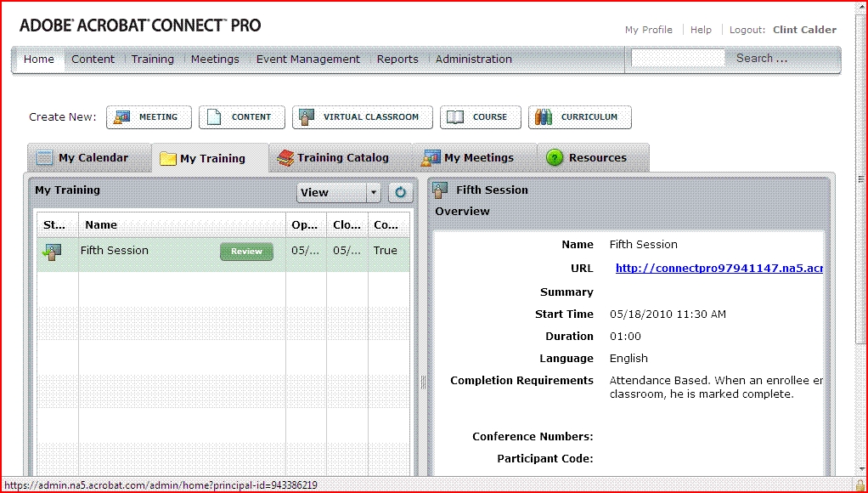The width and height of the screenshot is (868, 493).
Task: Select the Fifth Session row name
Action: click(115, 251)
